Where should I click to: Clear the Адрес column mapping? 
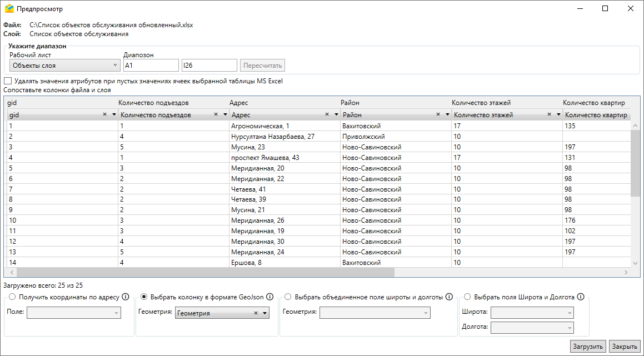click(327, 114)
